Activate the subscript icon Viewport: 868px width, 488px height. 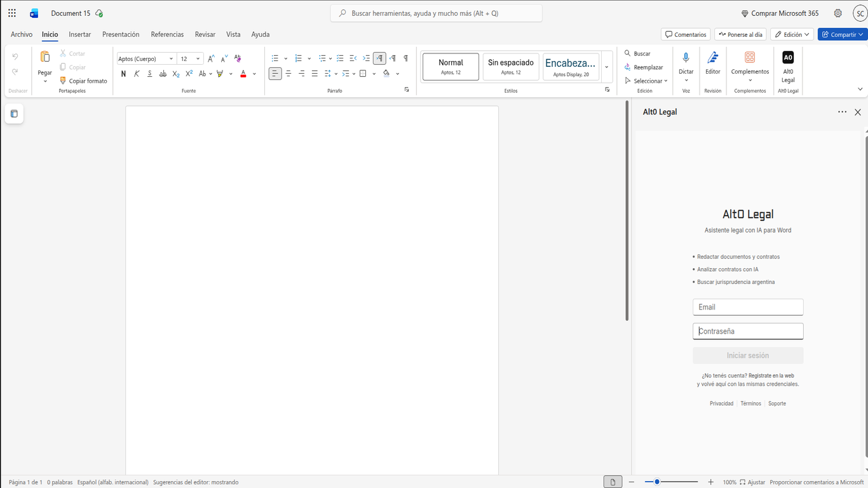(x=175, y=73)
